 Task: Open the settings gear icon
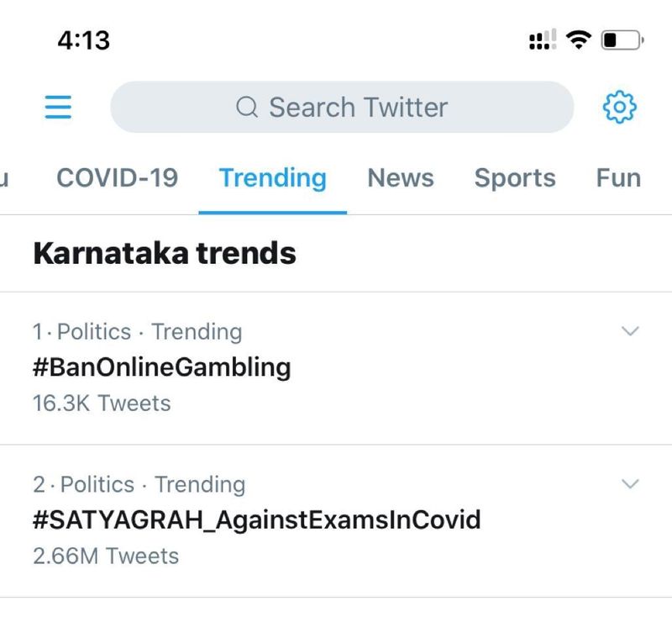click(620, 107)
